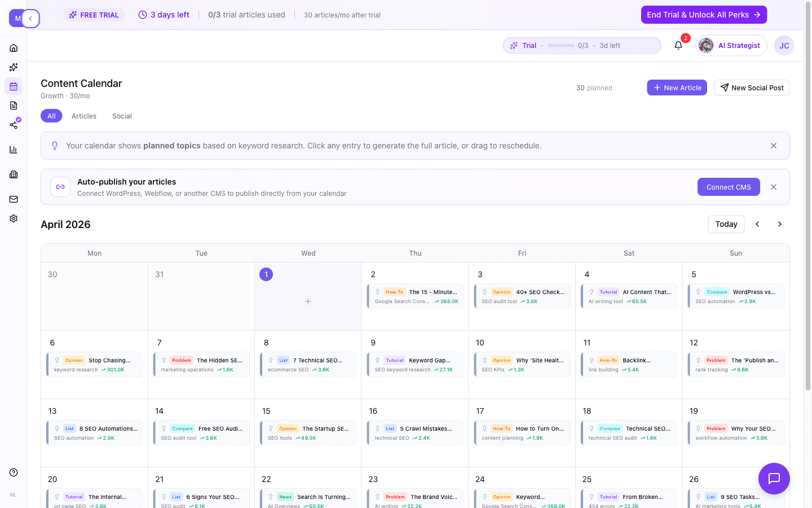Open the Articles document icon in the sidebar
The image size is (812, 508).
pos(14,106)
